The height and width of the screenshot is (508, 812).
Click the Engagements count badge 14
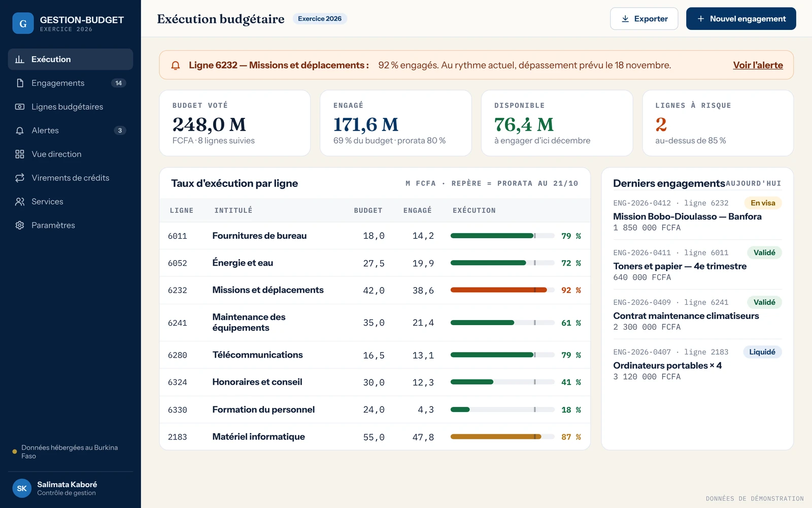(x=119, y=83)
